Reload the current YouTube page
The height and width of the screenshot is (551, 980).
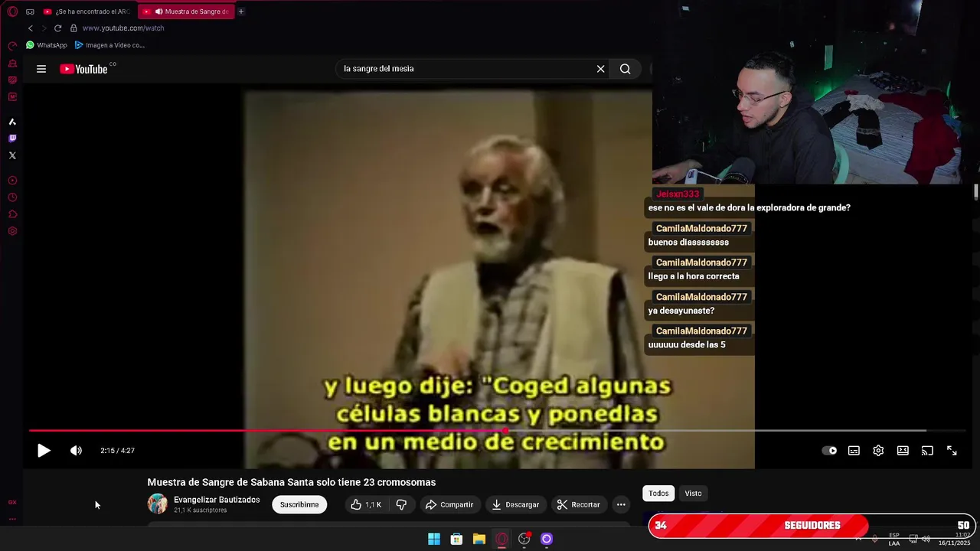[x=57, y=28]
